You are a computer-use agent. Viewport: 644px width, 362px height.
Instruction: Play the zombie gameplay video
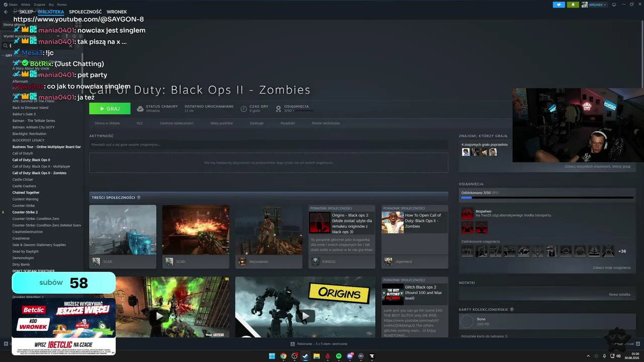[159, 316]
